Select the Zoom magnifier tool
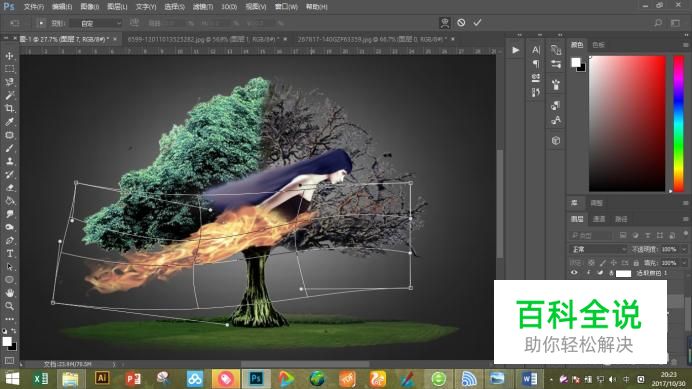 pyautogui.click(x=9, y=306)
